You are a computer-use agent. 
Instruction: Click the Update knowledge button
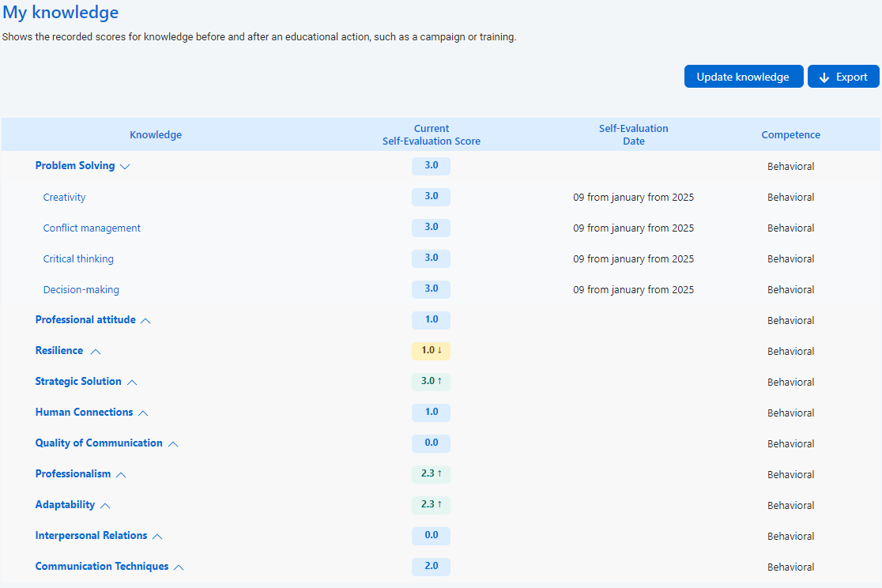pos(743,77)
